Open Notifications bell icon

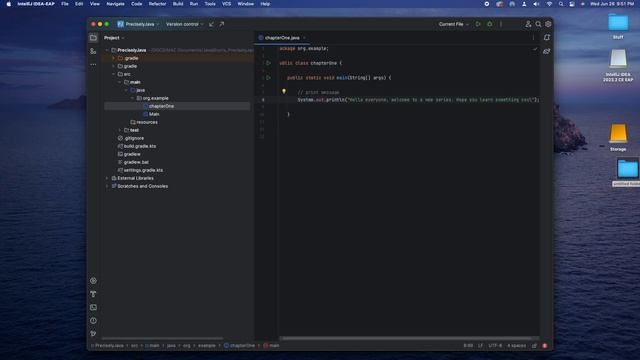(547, 38)
